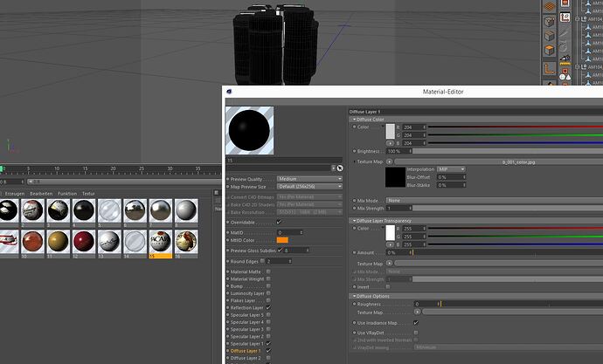Screen dimensions: 603x364
Task: Open the Preview Quality dropdown
Action: [x=309, y=179]
